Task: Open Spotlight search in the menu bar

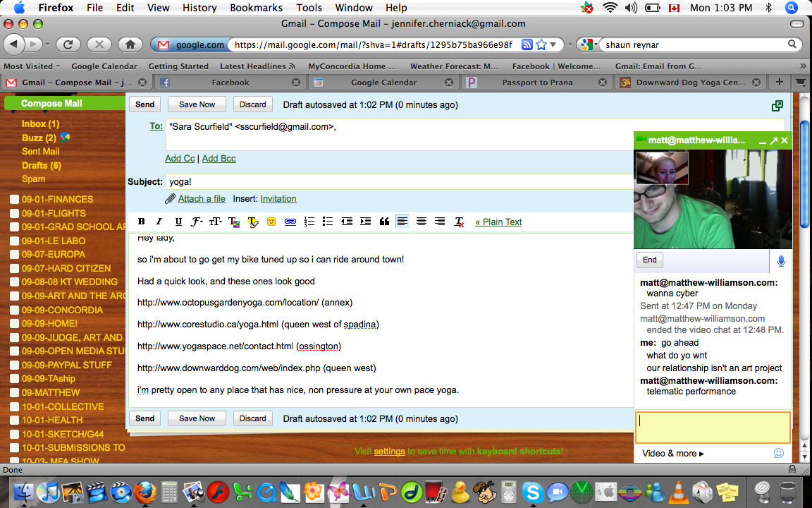Action: pyautogui.click(x=791, y=7)
